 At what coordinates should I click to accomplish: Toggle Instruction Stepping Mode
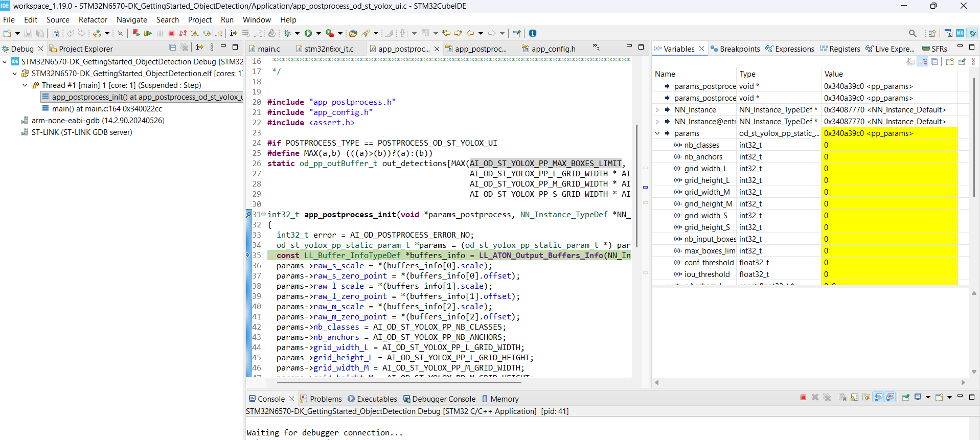click(234, 33)
